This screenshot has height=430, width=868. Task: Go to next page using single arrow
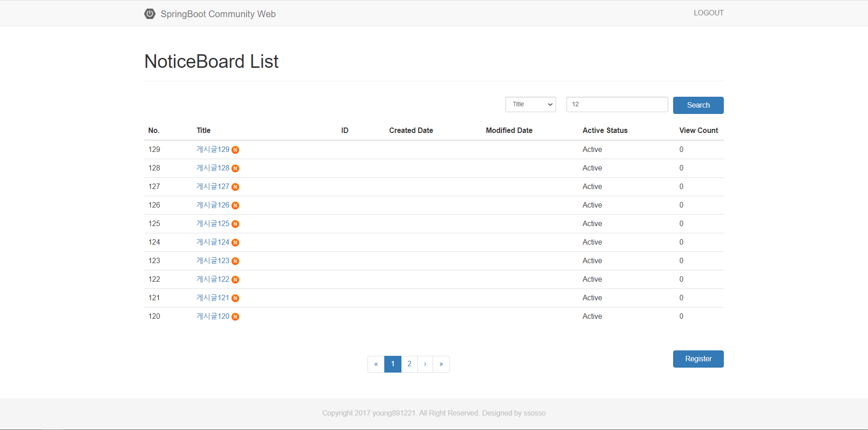tap(425, 364)
